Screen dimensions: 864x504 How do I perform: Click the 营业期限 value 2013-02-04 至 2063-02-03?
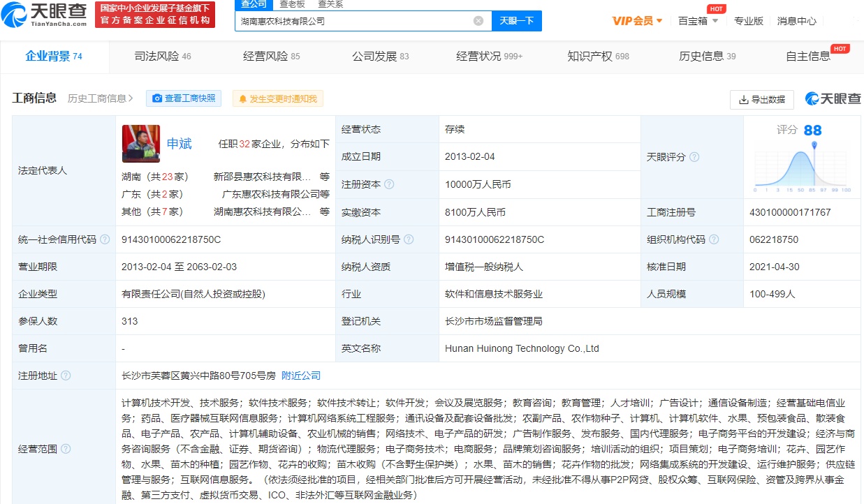(x=180, y=267)
